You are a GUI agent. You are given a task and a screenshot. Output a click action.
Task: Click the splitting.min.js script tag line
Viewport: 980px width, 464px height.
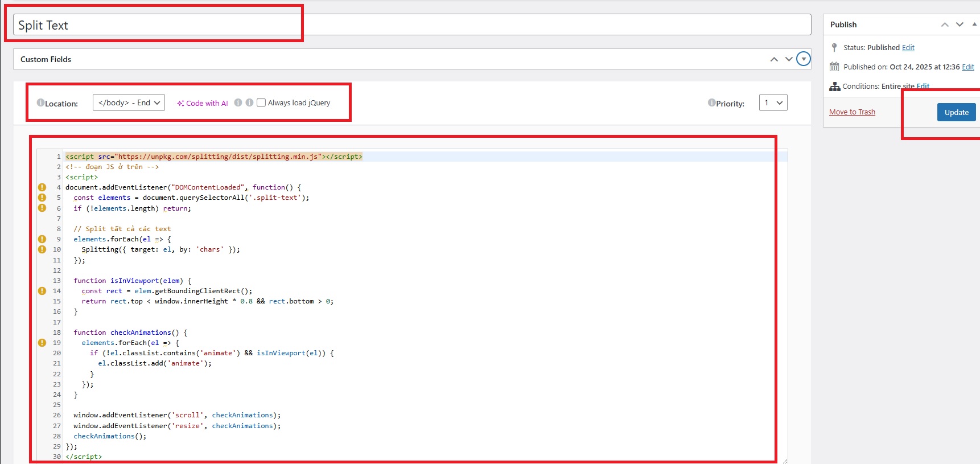point(214,157)
